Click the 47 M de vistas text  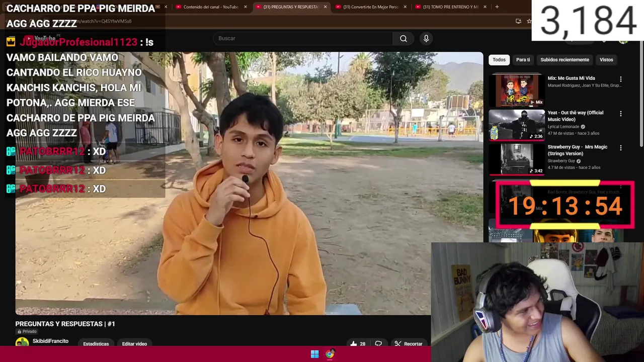pos(560,133)
